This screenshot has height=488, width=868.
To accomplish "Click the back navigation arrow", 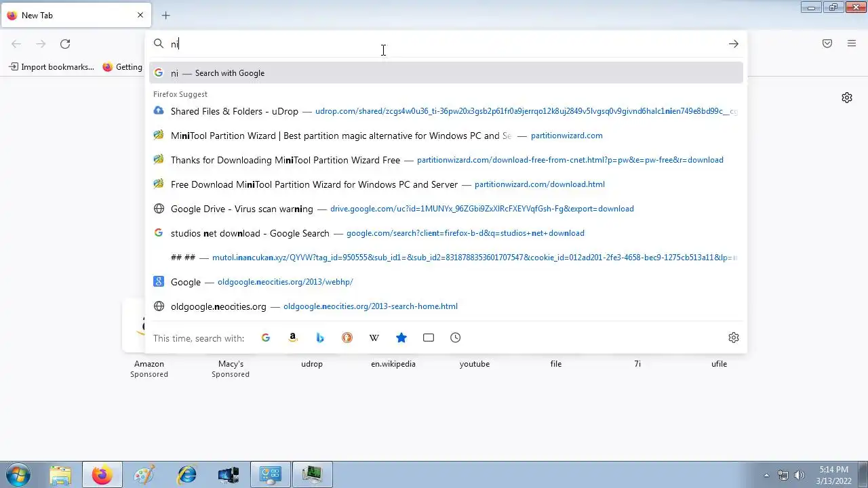I will click(16, 44).
